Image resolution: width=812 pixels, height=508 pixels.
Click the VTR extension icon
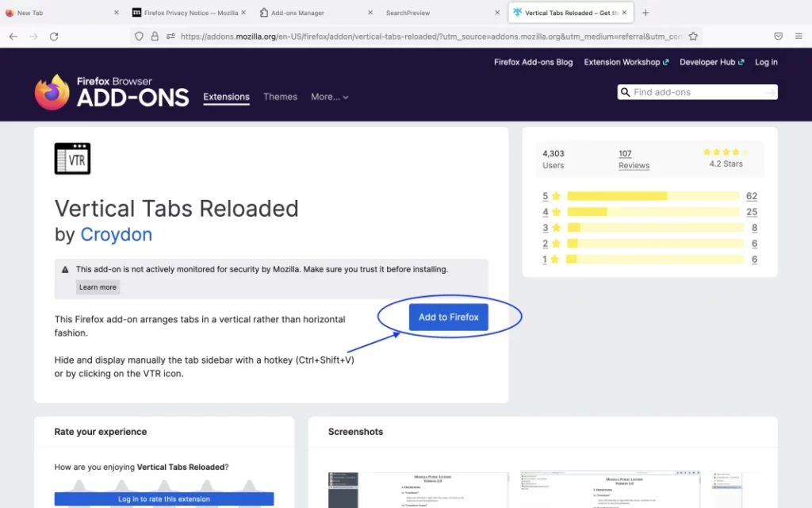point(72,159)
